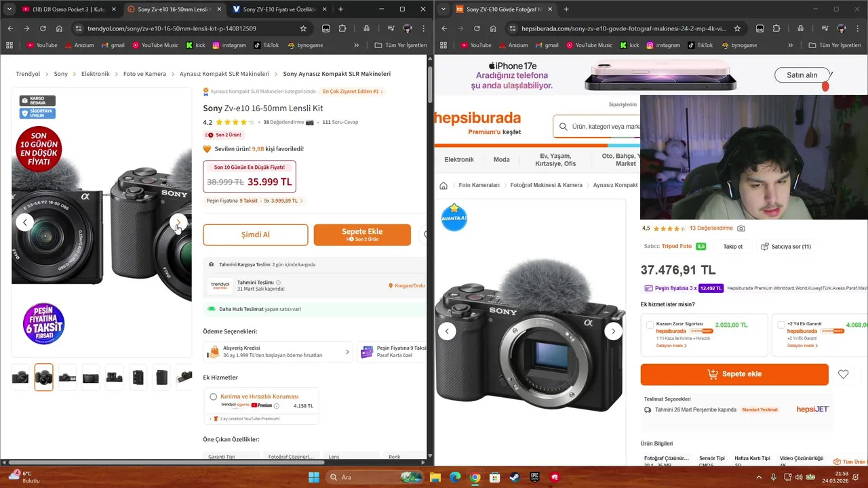Image resolution: width=868 pixels, height=488 pixels.
Task: Click camera reviews icon next to 13 Değerlendirme
Action: pos(741,228)
